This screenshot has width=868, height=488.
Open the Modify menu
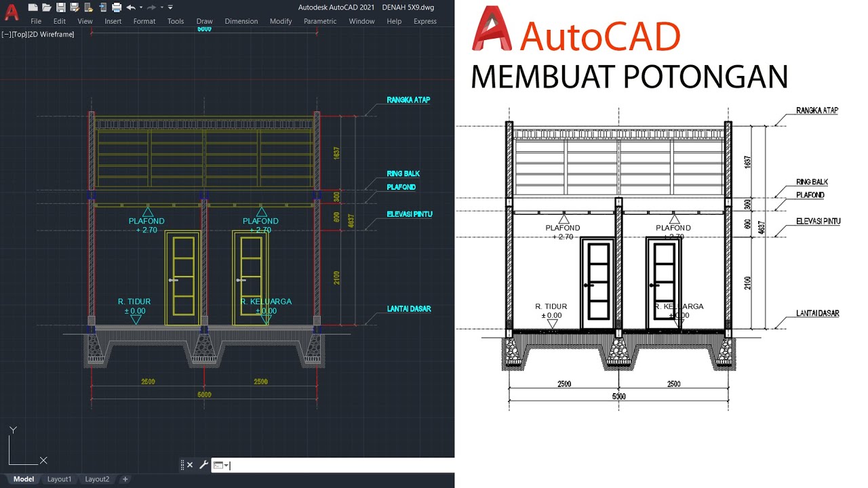(281, 21)
